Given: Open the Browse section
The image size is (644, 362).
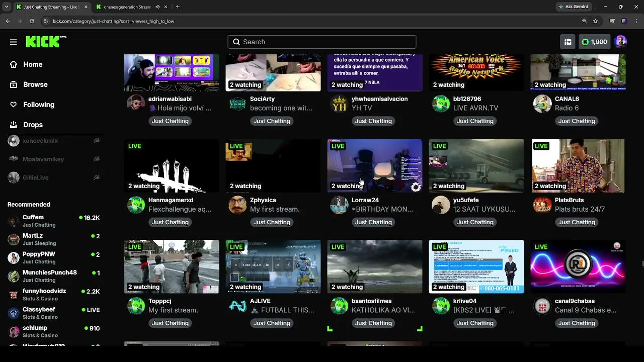Looking at the screenshot, I should (35, 84).
